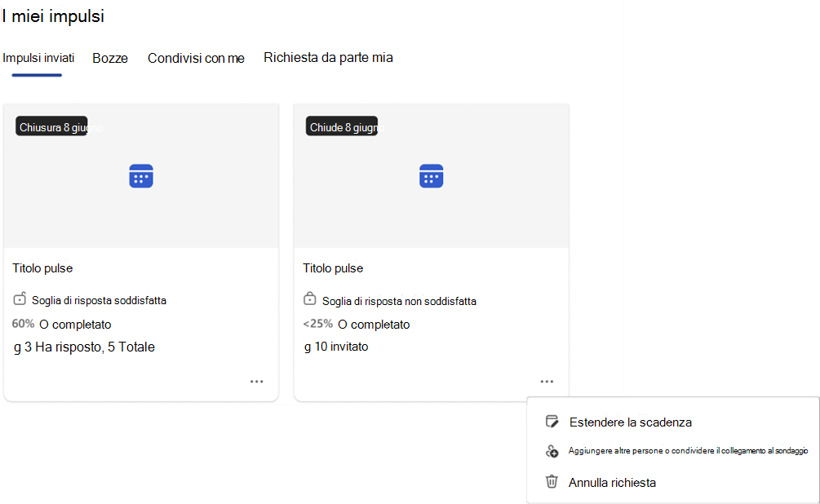Click the "Chiusura 8 giugno" badge
Screen dimensions: 820x504
click(x=51, y=126)
